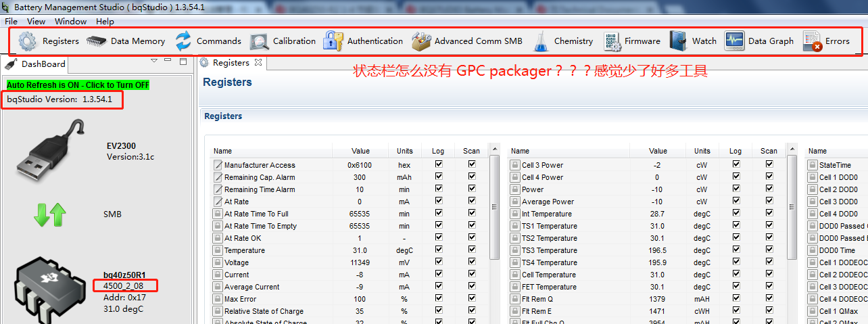Select the Max Error register row
The height and width of the screenshot is (324, 868).
tap(349, 298)
